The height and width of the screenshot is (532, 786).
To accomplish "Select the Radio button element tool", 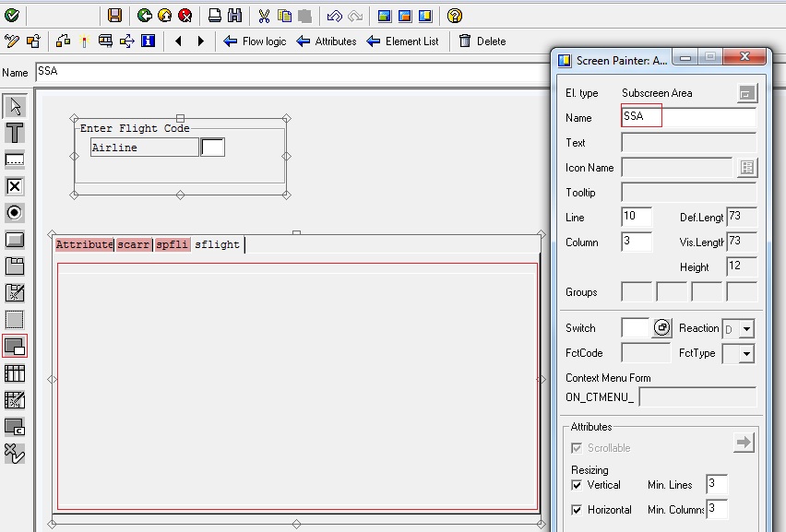I will pos(13,212).
